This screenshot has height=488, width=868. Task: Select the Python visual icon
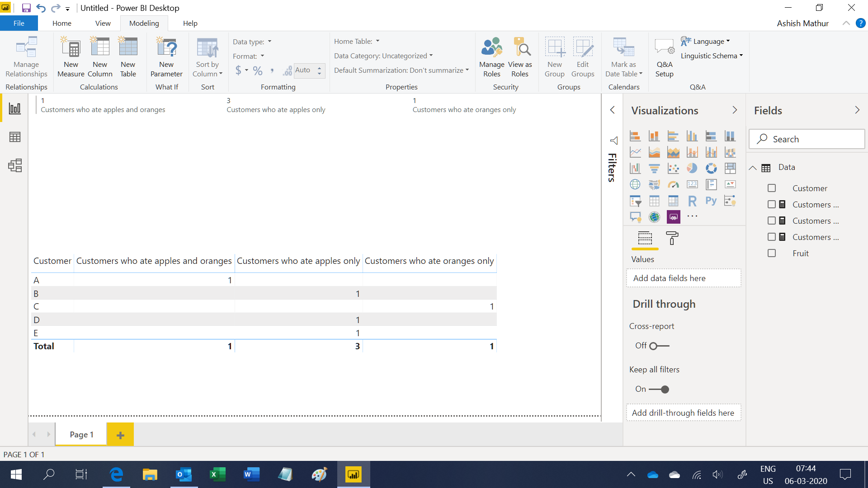tap(711, 201)
